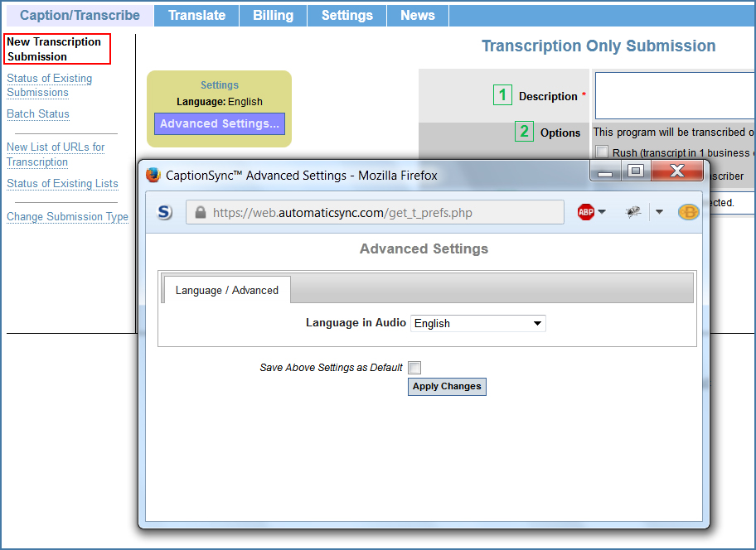The width and height of the screenshot is (756, 550).
Task: Click the Adblock Plus ABP icon
Action: point(586,212)
